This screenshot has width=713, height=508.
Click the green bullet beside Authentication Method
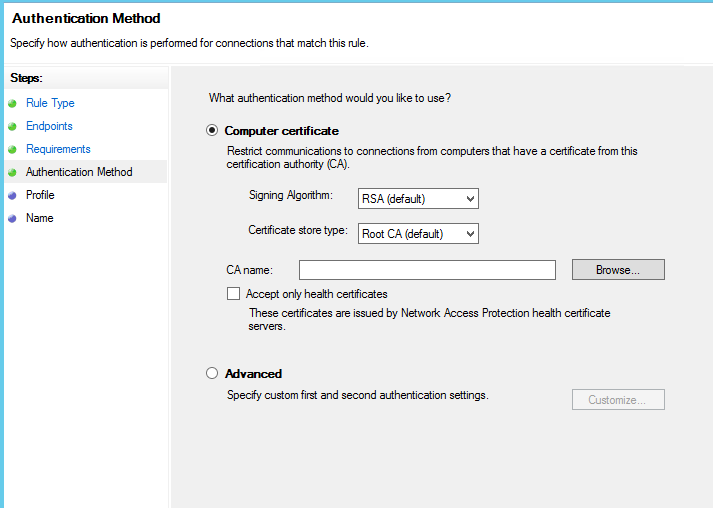(12, 173)
